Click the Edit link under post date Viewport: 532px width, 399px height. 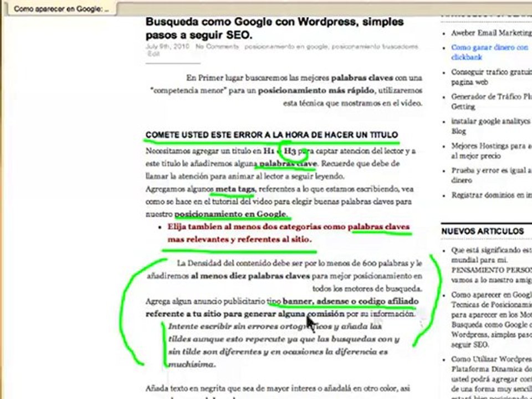[x=153, y=54]
